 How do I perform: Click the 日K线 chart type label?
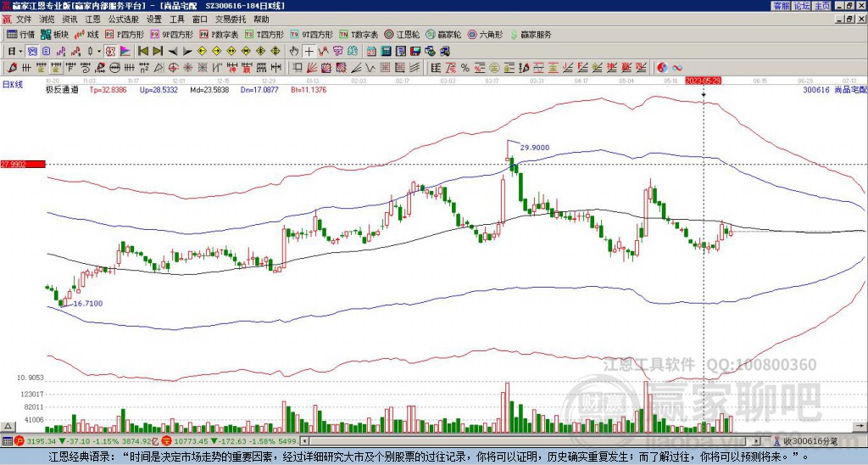(13, 84)
